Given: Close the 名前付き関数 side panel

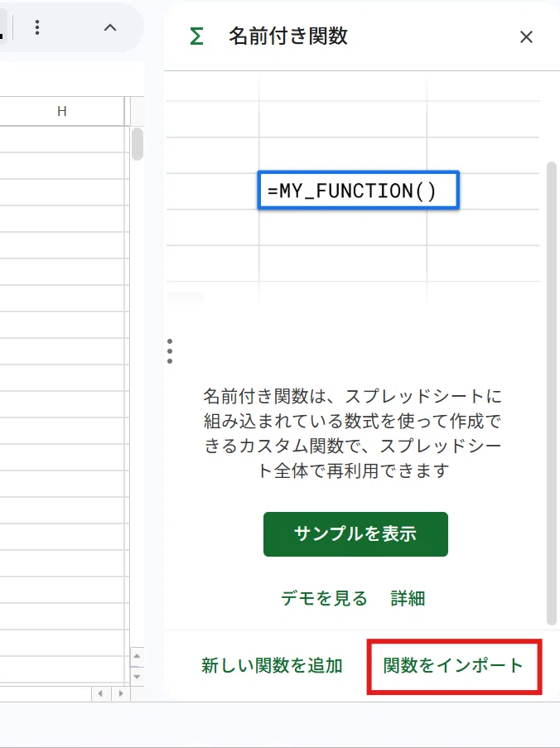Looking at the screenshot, I should (526, 36).
